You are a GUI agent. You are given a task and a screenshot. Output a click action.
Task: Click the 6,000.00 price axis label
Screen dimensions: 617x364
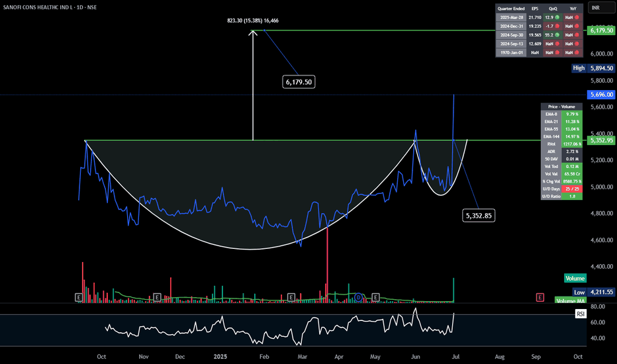point(602,54)
